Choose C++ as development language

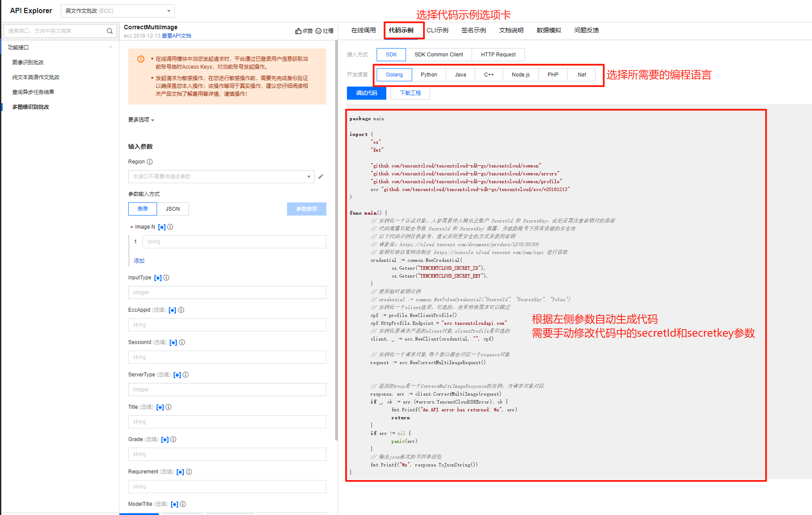[489, 75]
